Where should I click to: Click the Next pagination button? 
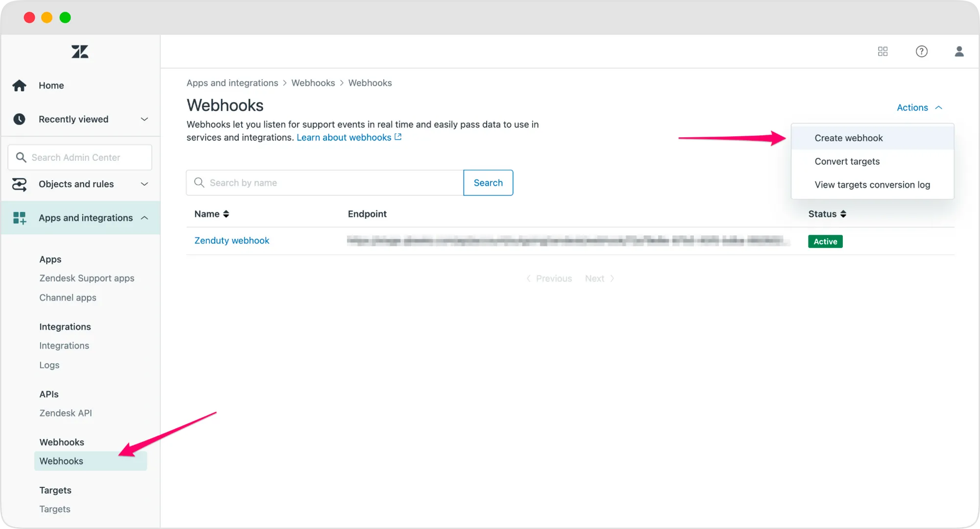600,278
